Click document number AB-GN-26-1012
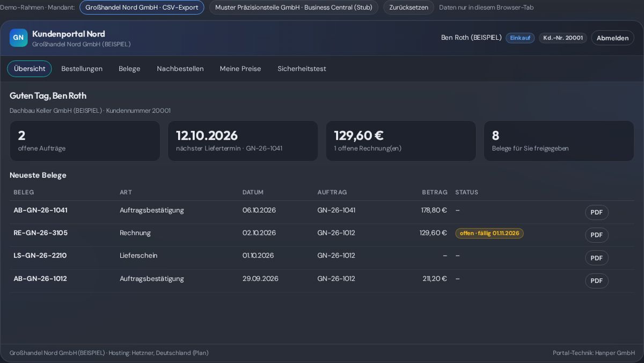644x363 pixels. pos(40,279)
